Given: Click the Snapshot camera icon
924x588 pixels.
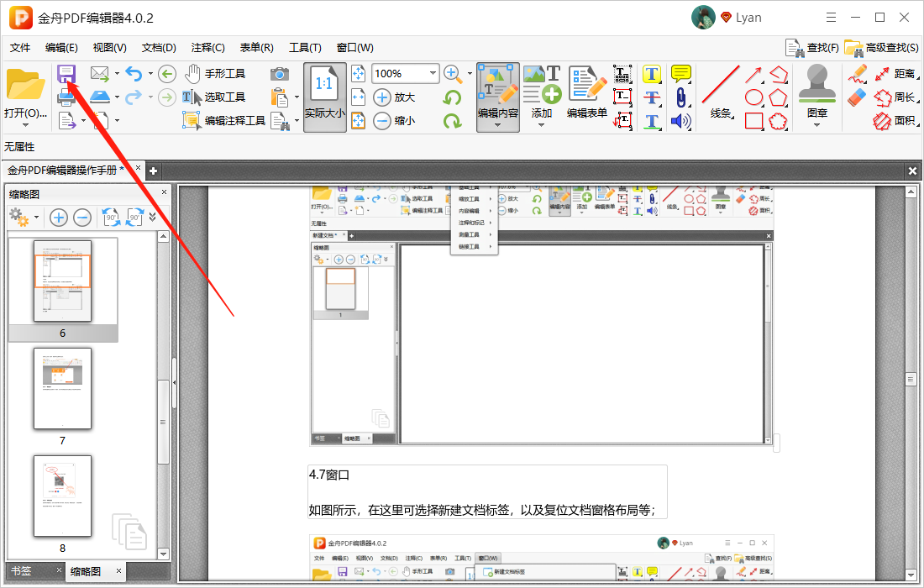Looking at the screenshot, I should (280, 74).
